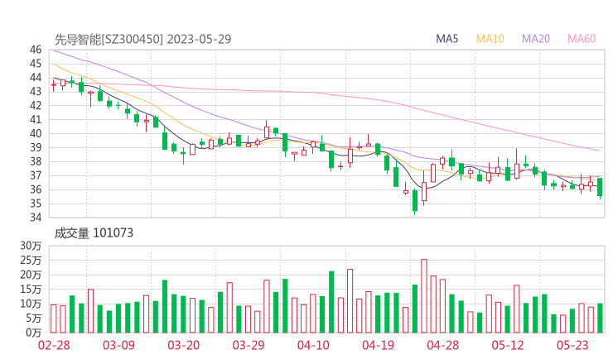Click the 0万 volume axis label
The width and height of the screenshot is (613, 364).
(x=34, y=333)
